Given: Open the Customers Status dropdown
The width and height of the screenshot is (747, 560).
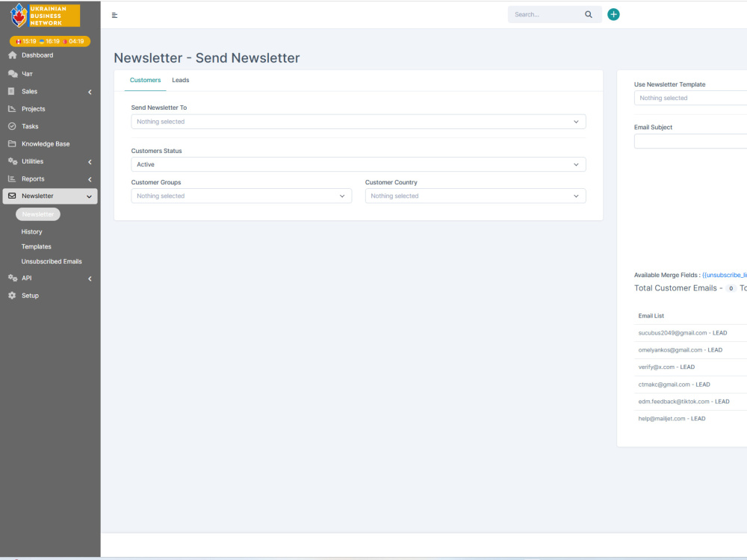Looking at the screenshot, I should click(x=359, y=165).
